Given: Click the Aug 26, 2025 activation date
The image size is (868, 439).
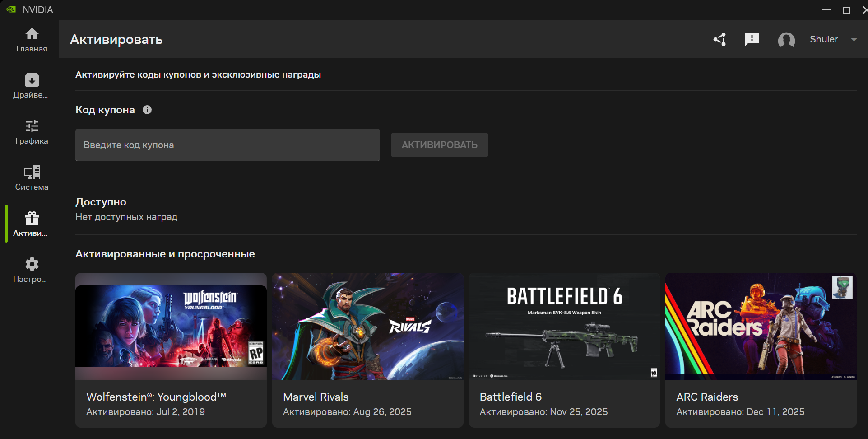Looking at the screenshot, I should click(x=382, y=412).
